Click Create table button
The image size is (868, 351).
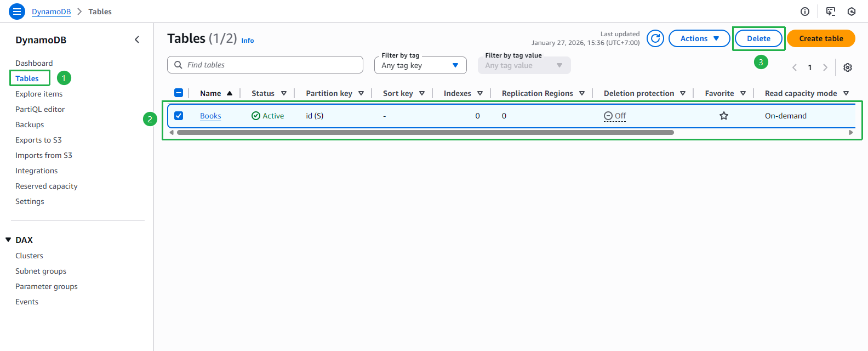pos(821,38)
